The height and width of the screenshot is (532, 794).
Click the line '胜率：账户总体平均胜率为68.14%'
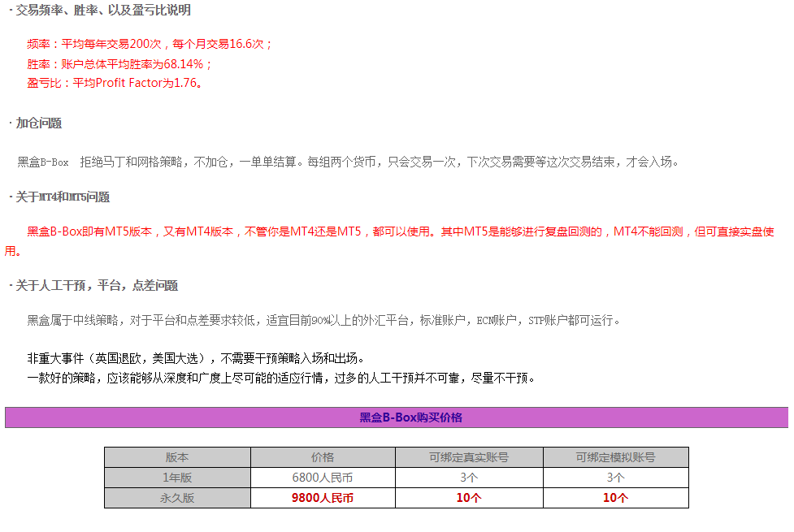[119, 64]
